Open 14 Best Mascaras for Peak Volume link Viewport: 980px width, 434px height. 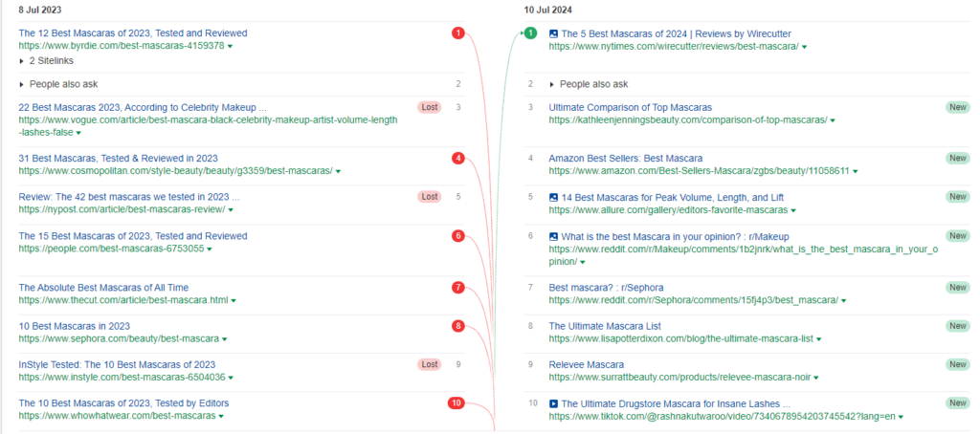click(673, 197)
